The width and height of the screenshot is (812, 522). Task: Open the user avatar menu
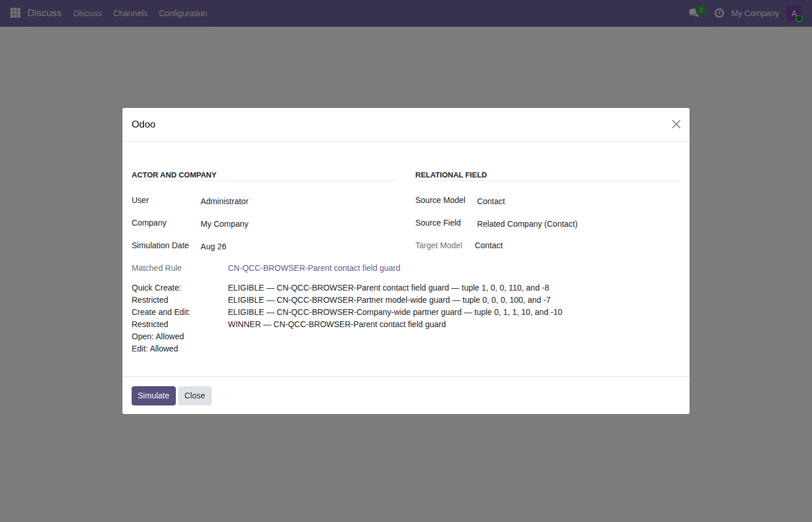point(794,13)
